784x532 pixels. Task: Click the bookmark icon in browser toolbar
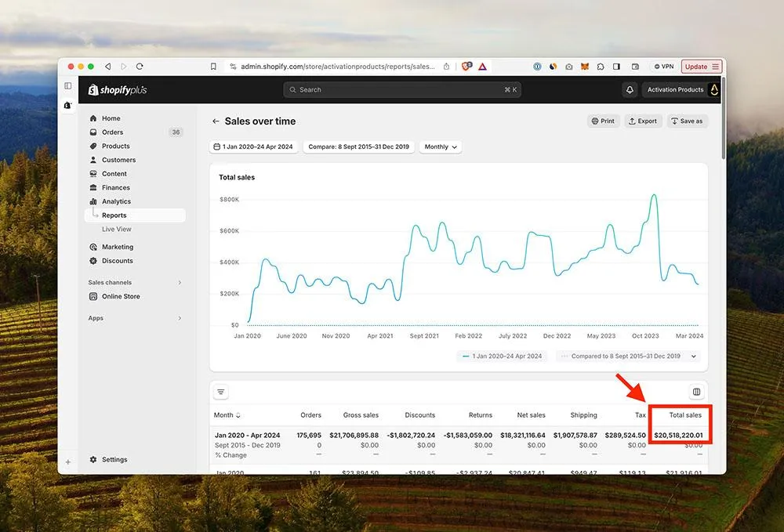213,67
